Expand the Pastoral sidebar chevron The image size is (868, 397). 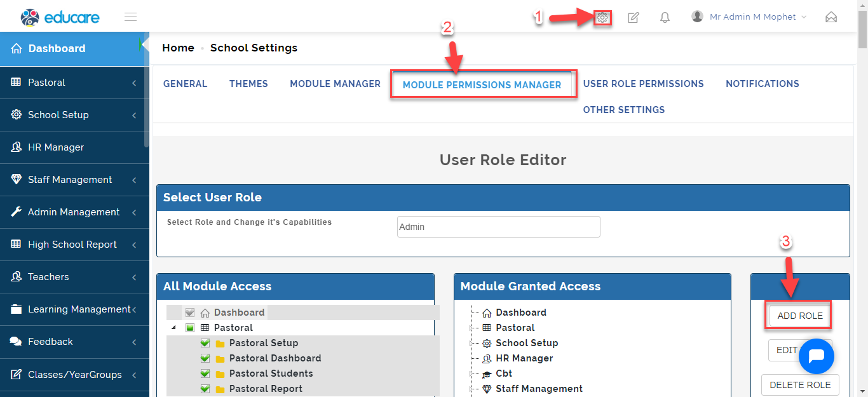point(134,83)
